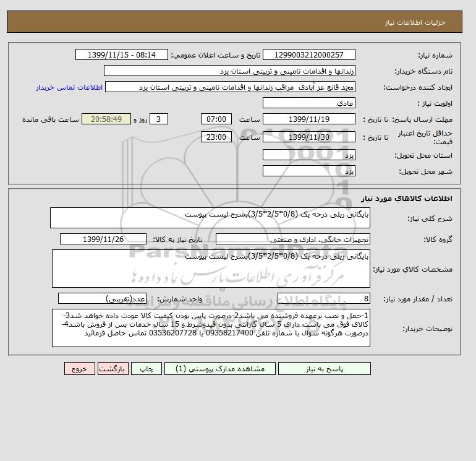Click the نام دستگاه خریدار label

click(423, 71)
